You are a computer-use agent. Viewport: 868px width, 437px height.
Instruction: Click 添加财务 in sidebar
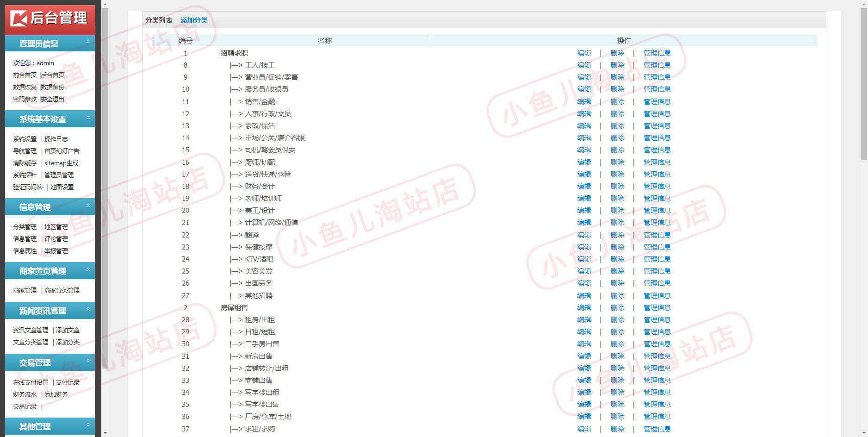56,394
